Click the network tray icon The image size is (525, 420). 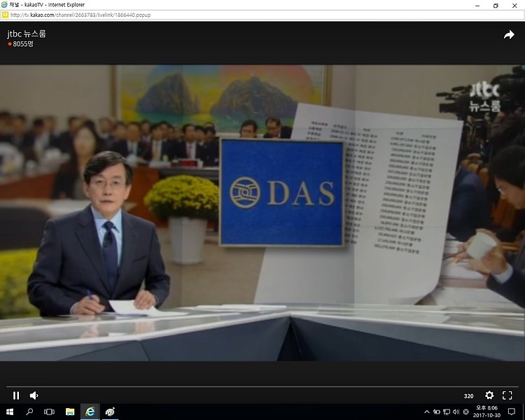pyautogui.click(x=447, y=412)
